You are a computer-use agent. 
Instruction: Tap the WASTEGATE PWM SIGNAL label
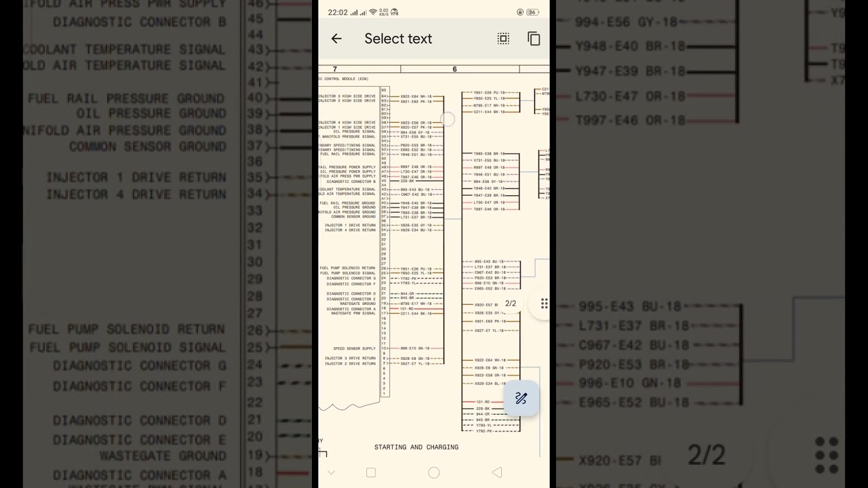pos(353,313)
